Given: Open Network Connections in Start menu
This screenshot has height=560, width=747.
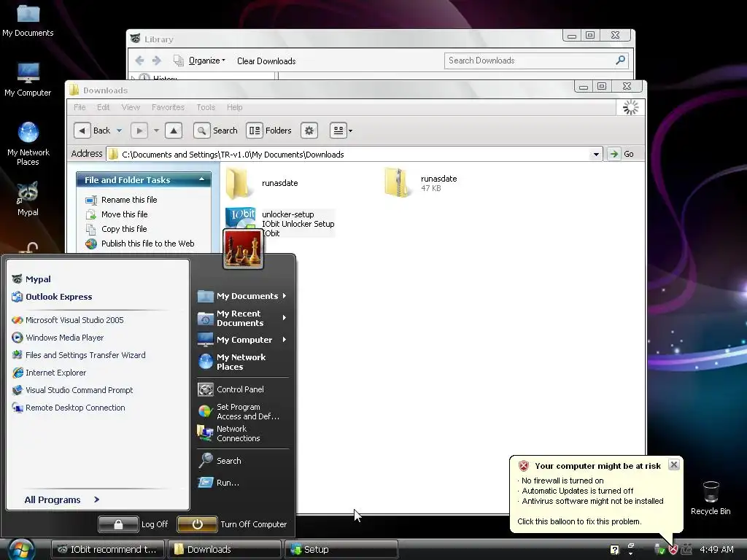Looking at the screenshot, I should 229,433.
